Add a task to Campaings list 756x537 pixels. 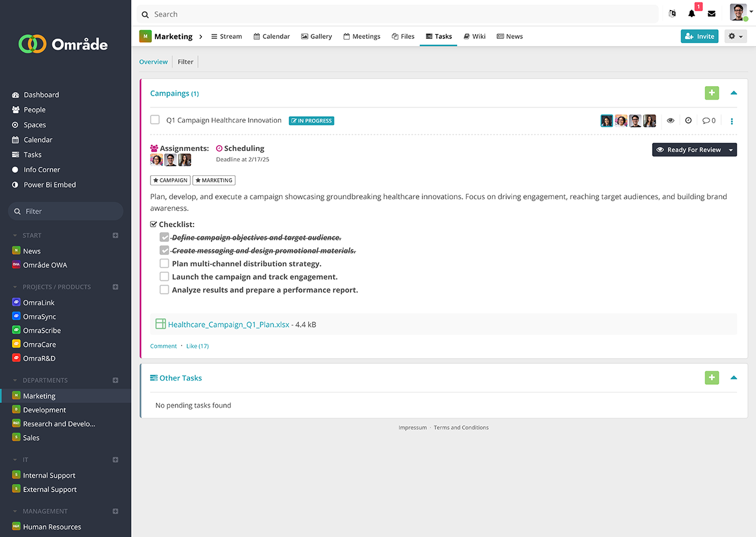712,93
